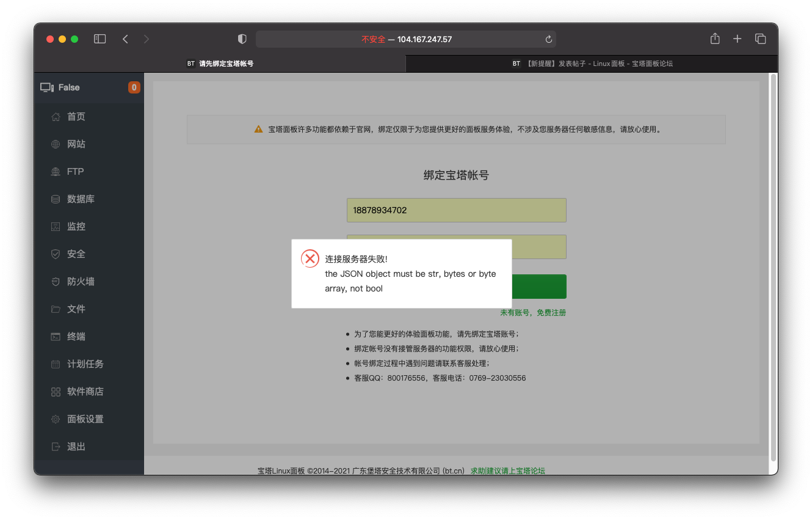Toggle the Safari sidebar button
This screenshot has width=812, height=520.
pyautogui.click(x=100, y=39)
